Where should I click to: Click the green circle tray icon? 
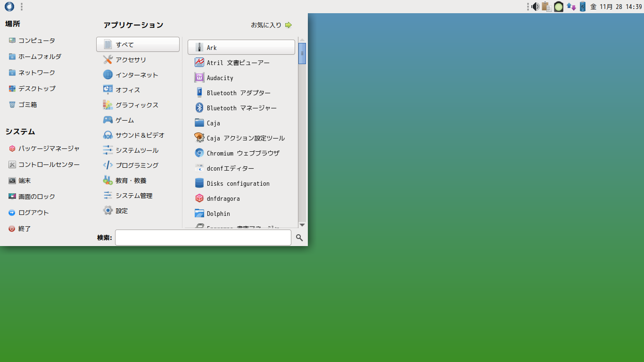(x=559, y=7)
